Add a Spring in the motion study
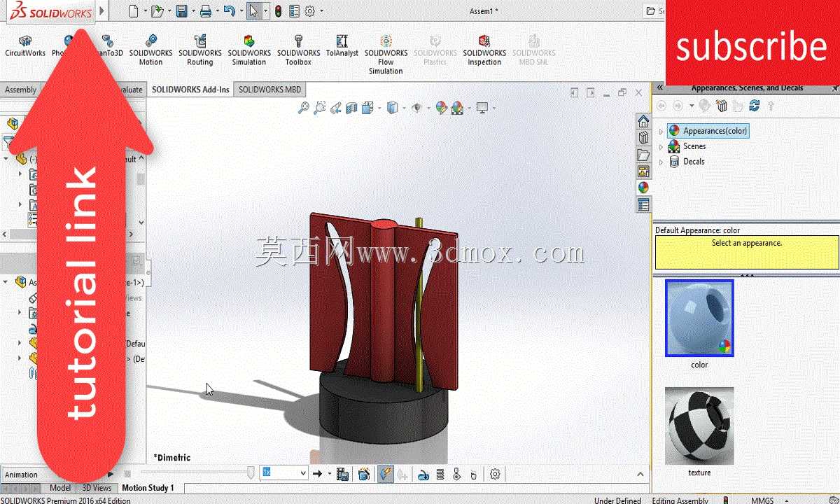This screenshot has width=840, height=504. click(x=440, y=475)
